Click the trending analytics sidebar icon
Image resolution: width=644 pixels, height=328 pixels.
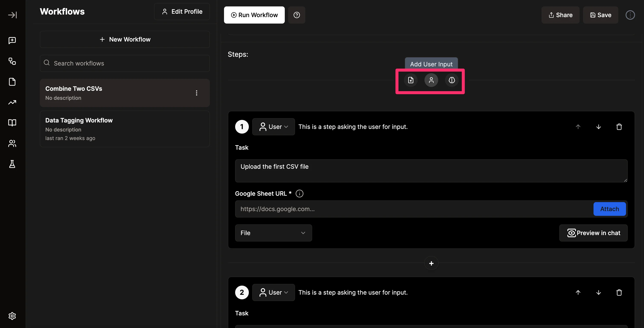click(x=12, y=102)
